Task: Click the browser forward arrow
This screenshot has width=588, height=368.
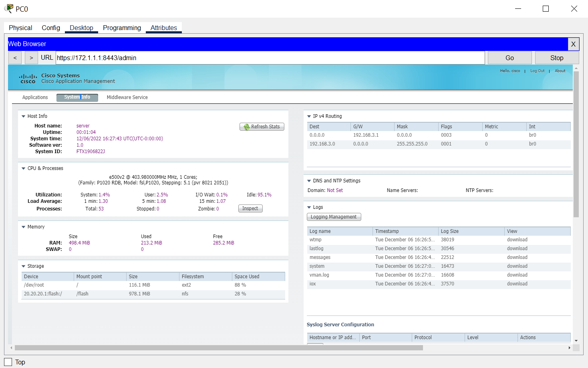Action: [x=31, y=57]
